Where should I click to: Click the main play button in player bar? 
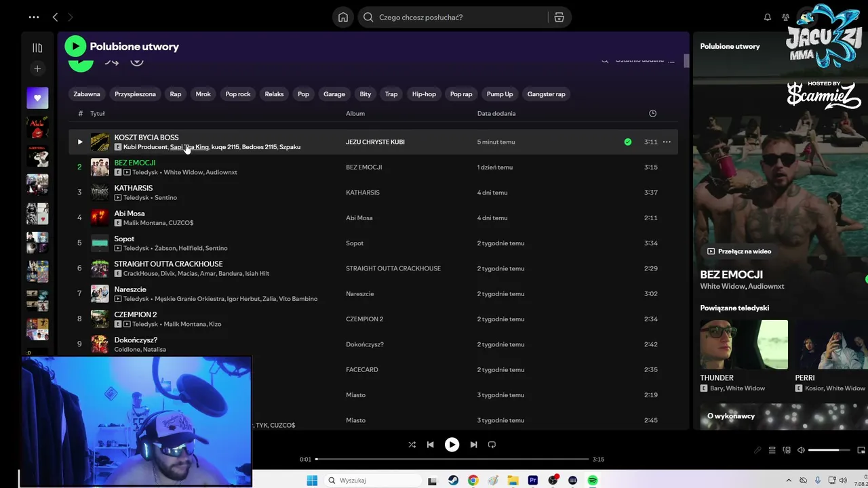(452, 445)
